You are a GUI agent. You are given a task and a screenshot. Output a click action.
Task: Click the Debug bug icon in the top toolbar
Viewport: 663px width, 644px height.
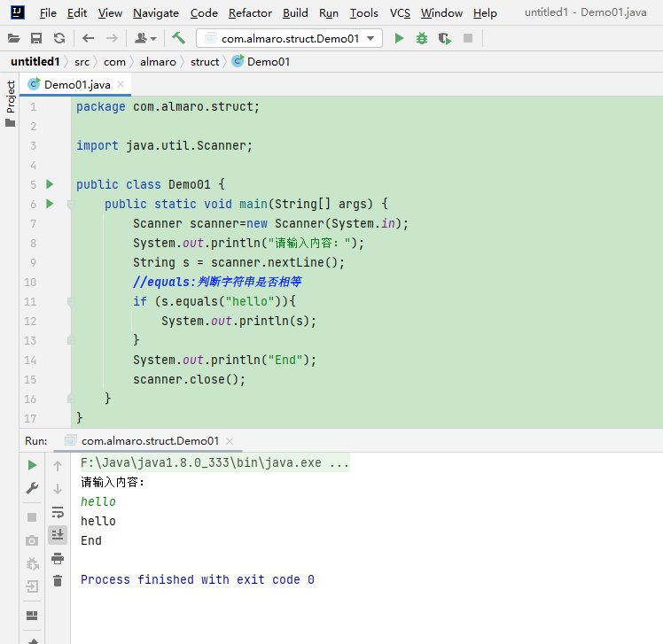coord(422,38)
